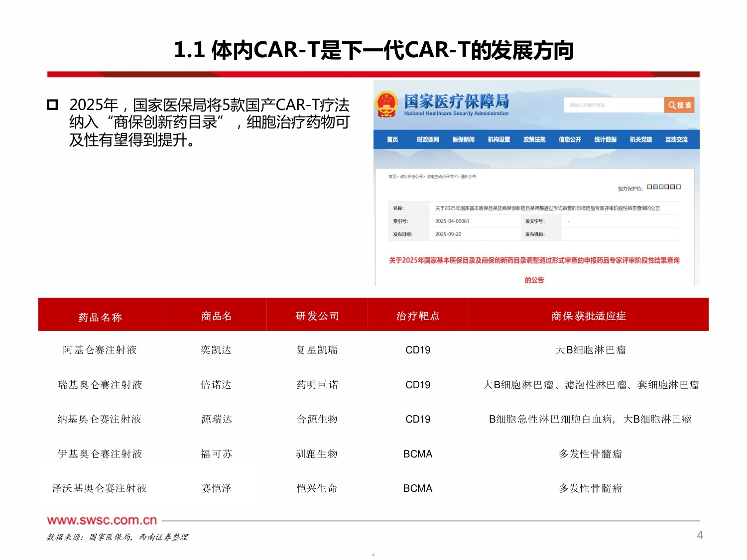The width and height of the screenshot is (747, 560).
Task: Open the 信息公开 navigation item
Action: [x=570, y=139]
